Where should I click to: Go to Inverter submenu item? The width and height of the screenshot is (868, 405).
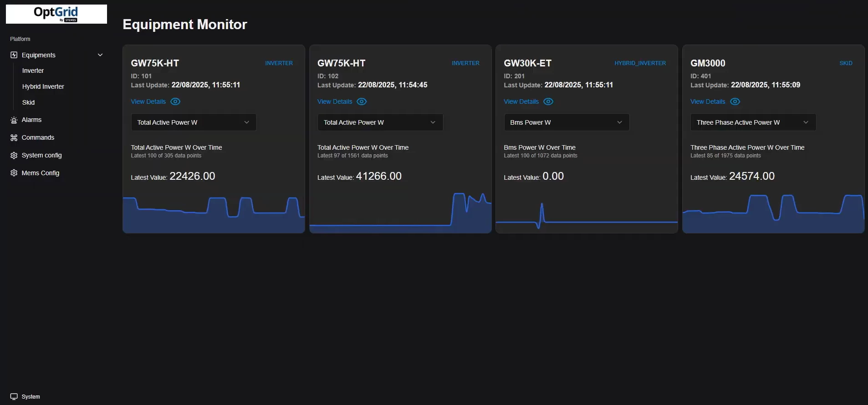click(33, 71)
